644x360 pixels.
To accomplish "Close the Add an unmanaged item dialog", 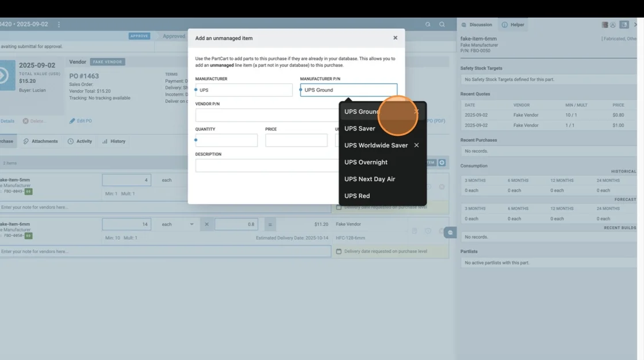I will tap(395, 38).
